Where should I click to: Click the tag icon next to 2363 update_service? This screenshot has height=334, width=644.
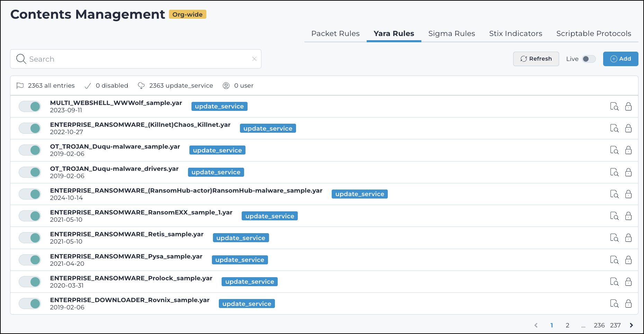(x=141, y=86)
